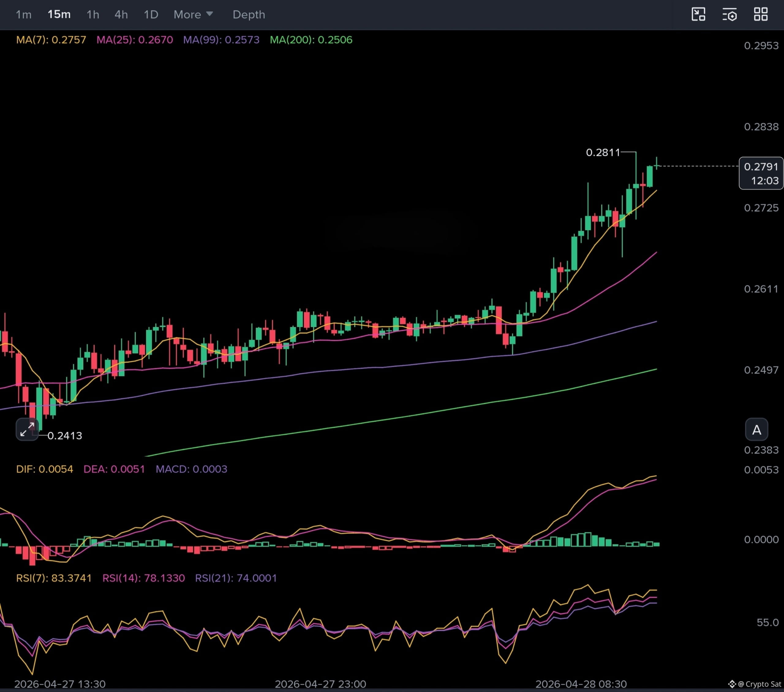Image resolution: width=784 pixels, height=692 pixels.
Task: Click the 0.2497 price axis label
Action: pyautogui.click(x=761, y=370)
